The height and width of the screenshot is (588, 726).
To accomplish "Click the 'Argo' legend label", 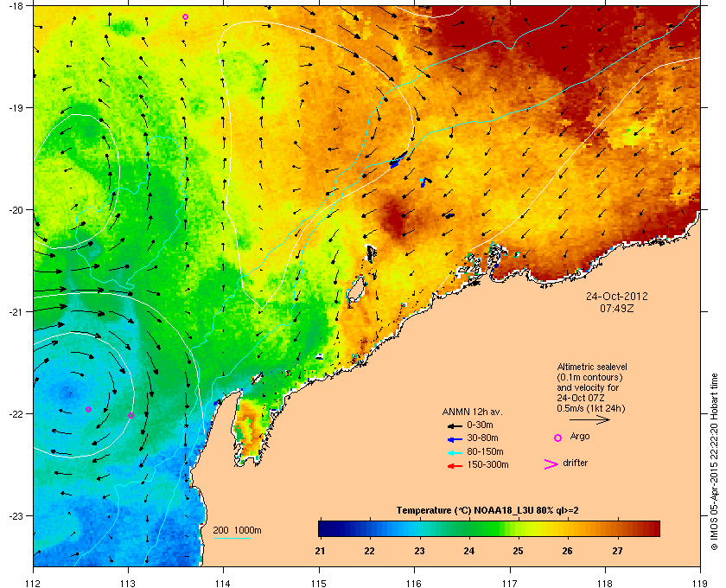I will click(580, 436).
